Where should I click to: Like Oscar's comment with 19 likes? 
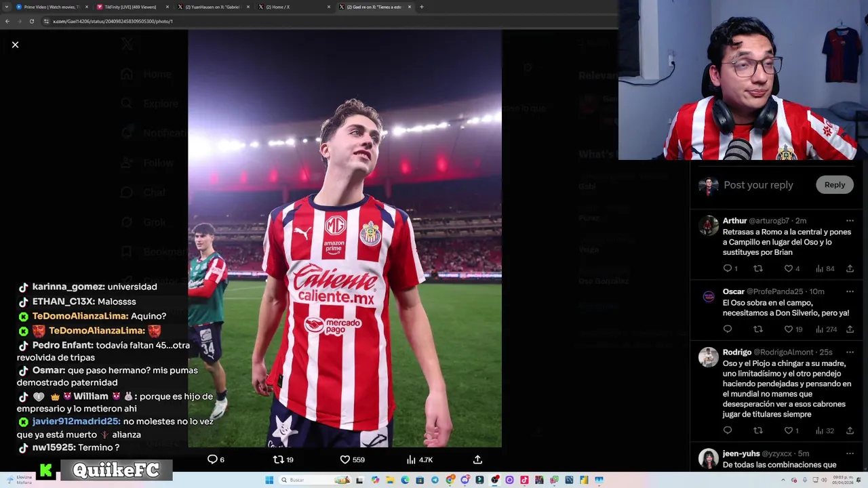click(x=793, y=329)
